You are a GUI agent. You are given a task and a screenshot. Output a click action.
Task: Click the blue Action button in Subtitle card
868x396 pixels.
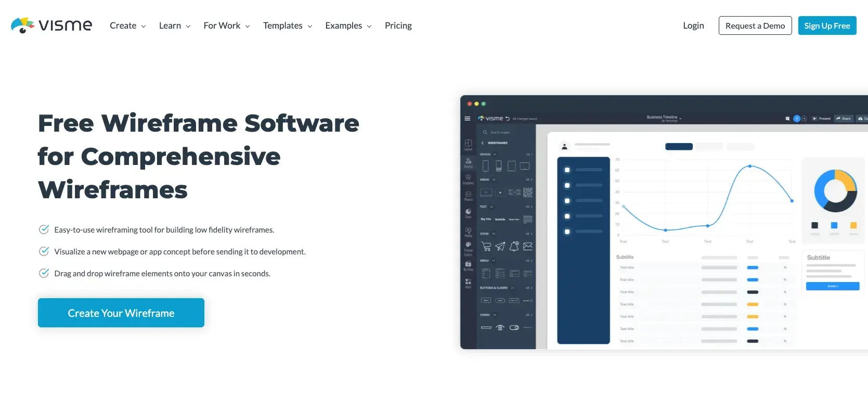coord(832,286)
